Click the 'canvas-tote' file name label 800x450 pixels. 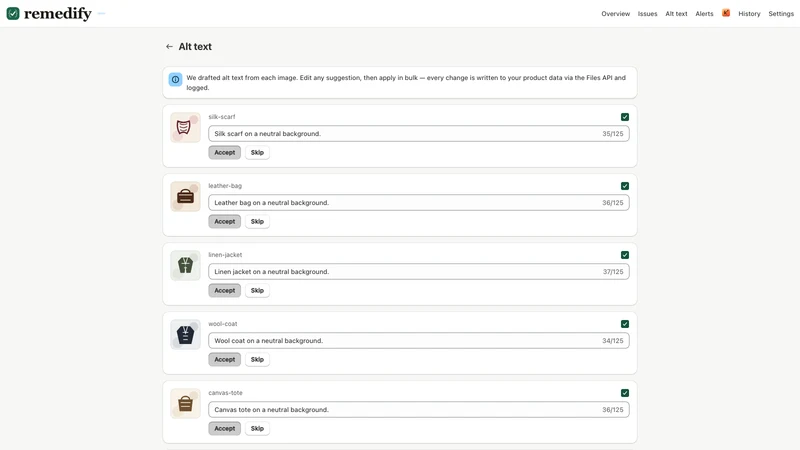pyautogui.click(x=225, y=392)
